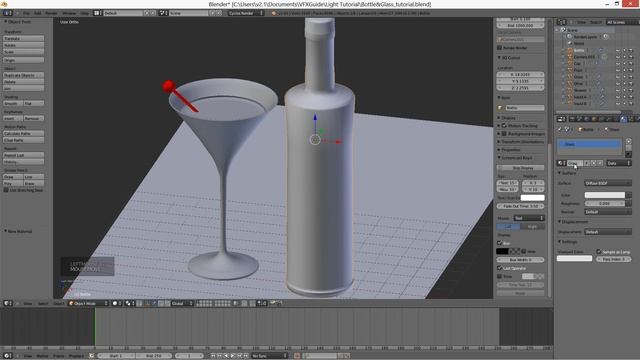The image size is (640, 360).
Task: Click the Stop Display button
Action: [x=520, y=168]
